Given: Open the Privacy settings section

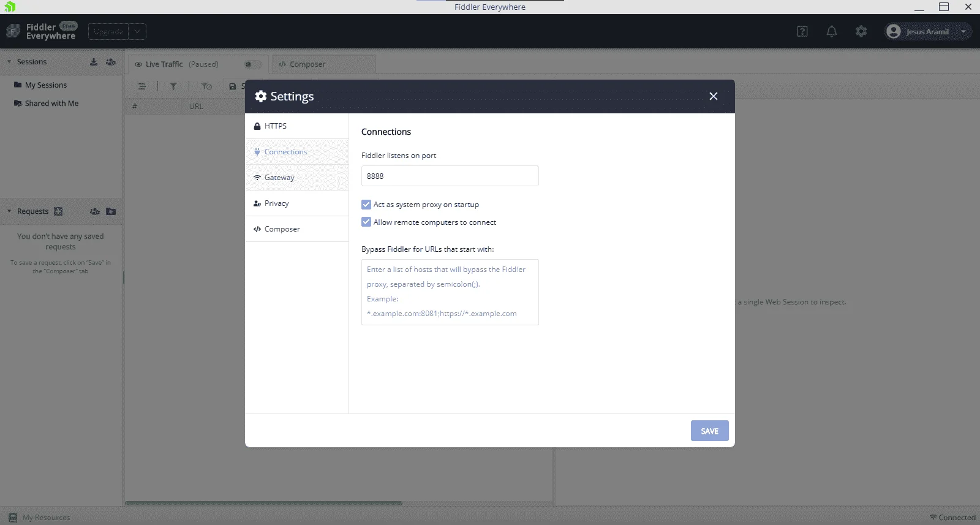Looking at the screenshot, I should click(x=297, y=203).
